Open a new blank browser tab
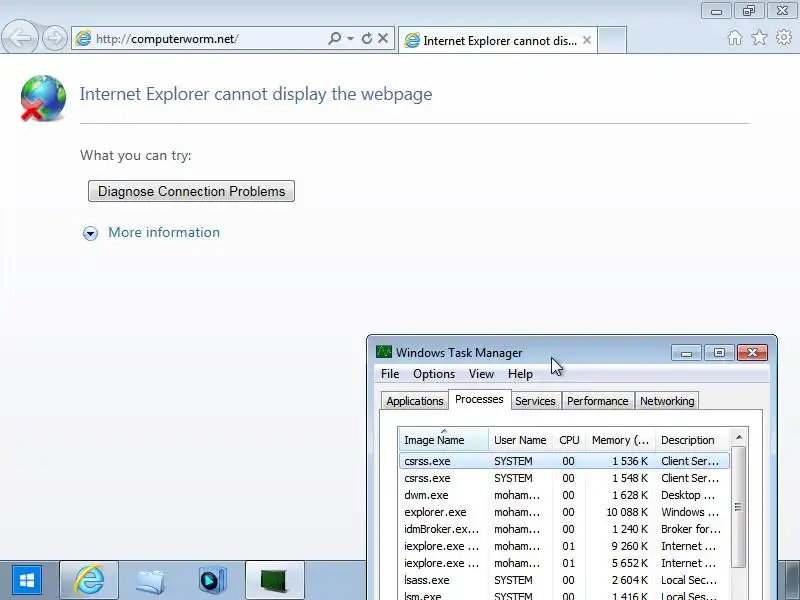The width and height of the screenshot is (800, 600). point(612,40)
